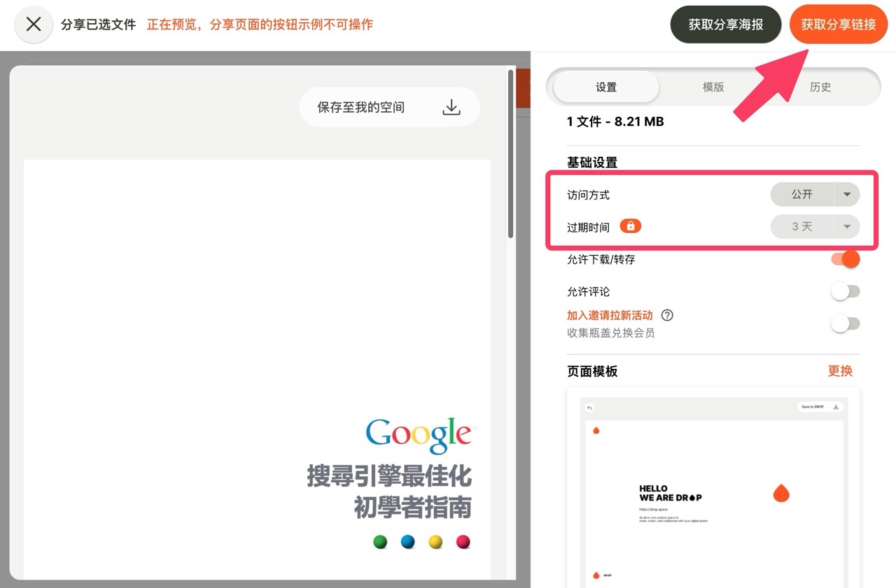The height and width of the screenshot is (588, 896).
Task: Click the 访问方式 label
Action: tap(588, 195)
